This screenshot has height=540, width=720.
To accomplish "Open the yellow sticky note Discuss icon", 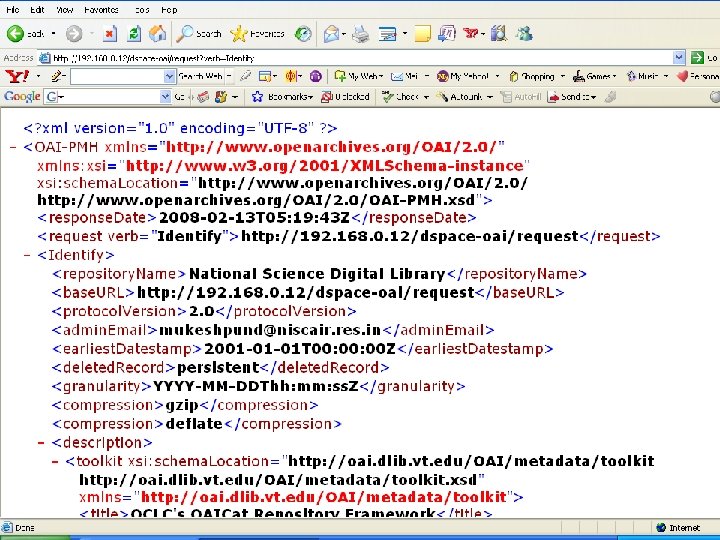I will pyautogui.click(x=422, y=34).
